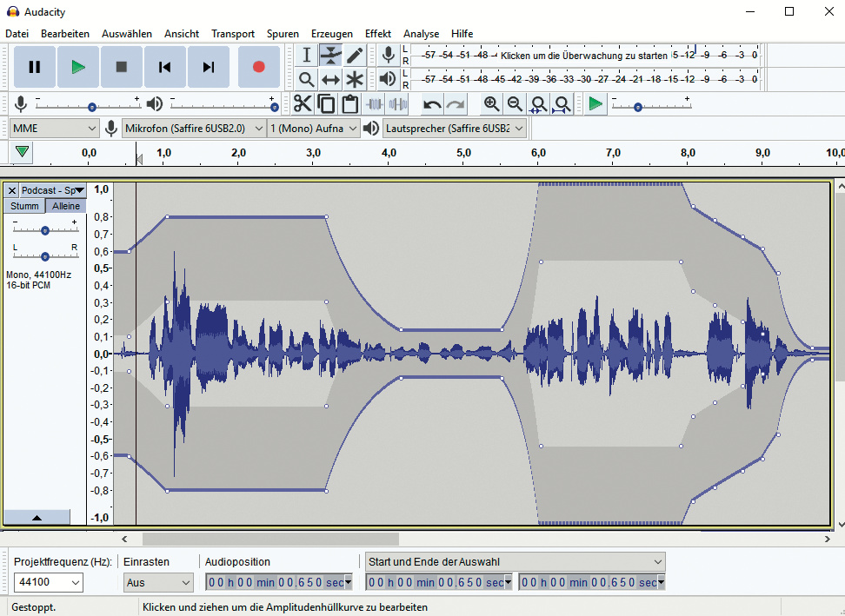Click the recording meter to start monitoring

[582, 55]
